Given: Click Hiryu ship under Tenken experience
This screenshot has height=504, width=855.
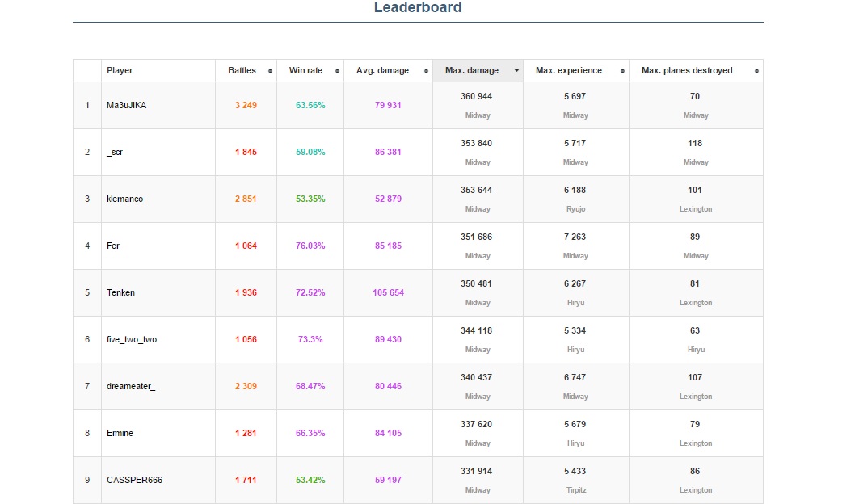Looking at the screenshot, I should (x=576, y=303).
